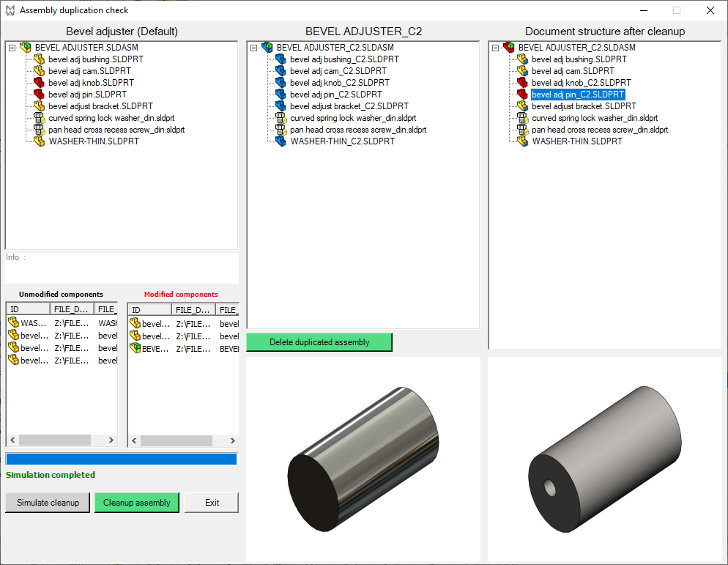Click right arrow of Modified components scrollbar

[x=233, y=440]
